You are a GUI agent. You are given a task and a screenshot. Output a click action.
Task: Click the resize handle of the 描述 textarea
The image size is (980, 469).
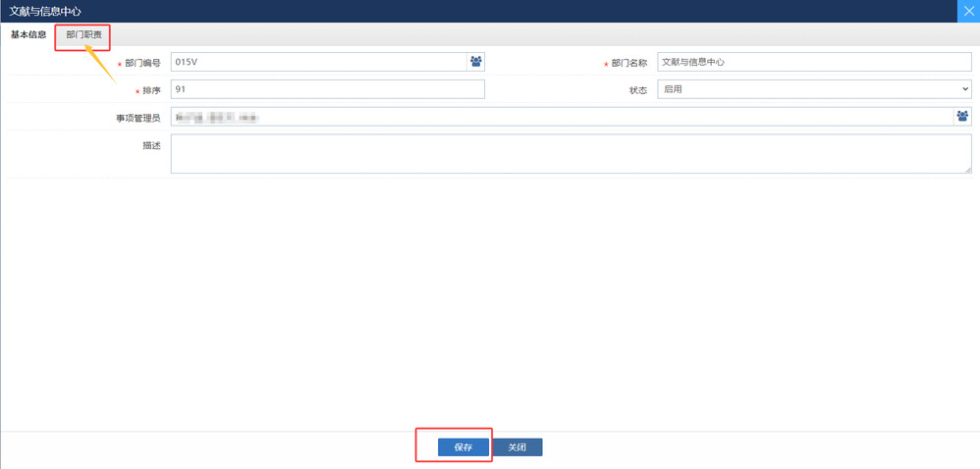coord(967,170)
